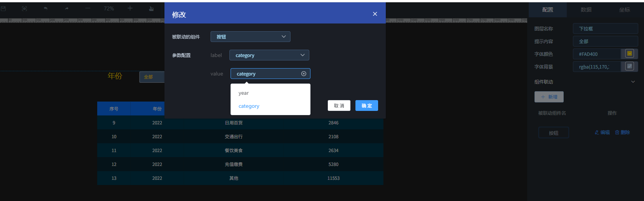Clear the value field with the circle-x icon
Viewport: 644px width, 201px height.
tap(304, 74)
